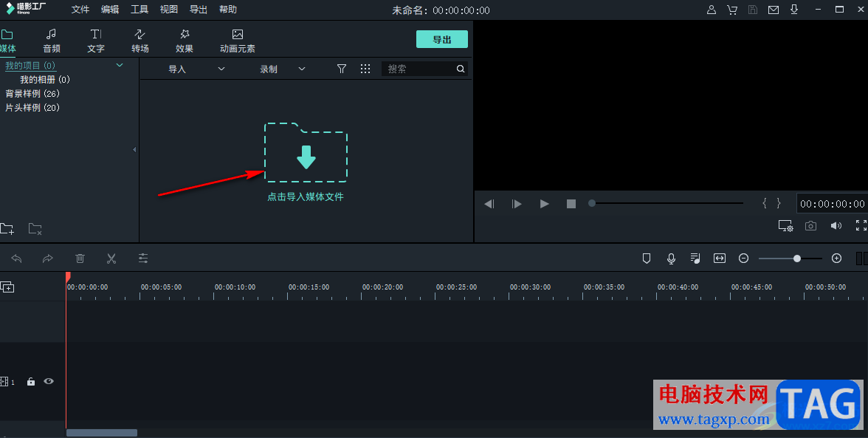
Task: Stop the preview playback
Action: (x=571, y=204)
